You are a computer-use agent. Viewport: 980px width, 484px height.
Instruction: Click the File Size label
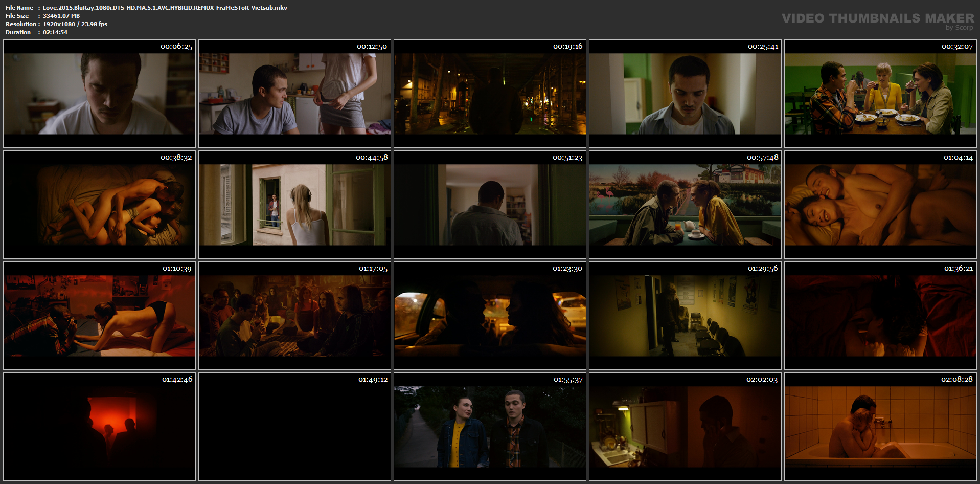pos(17,16)
